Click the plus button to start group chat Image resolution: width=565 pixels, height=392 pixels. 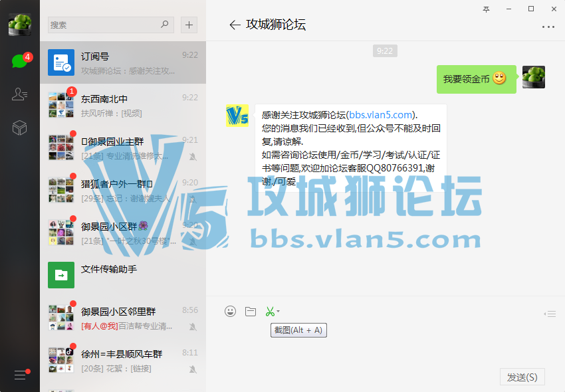click(x=189, y=25)
